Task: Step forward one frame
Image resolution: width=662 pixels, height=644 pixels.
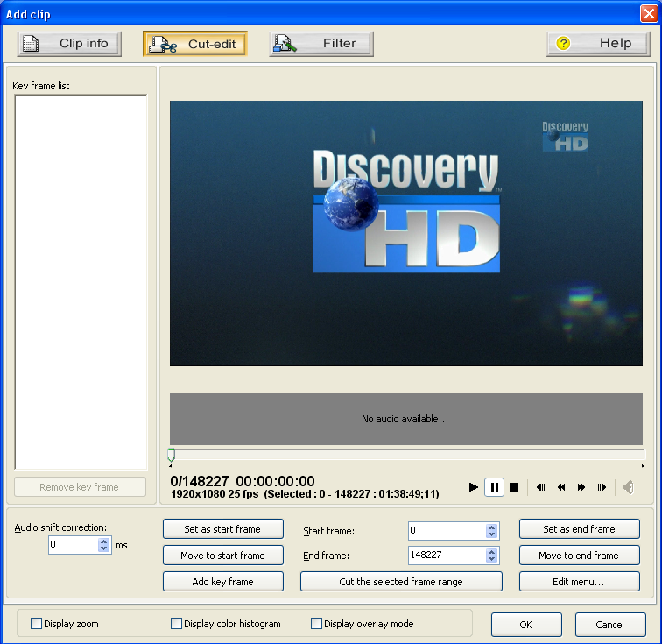Action: click(x=602, y=487)
